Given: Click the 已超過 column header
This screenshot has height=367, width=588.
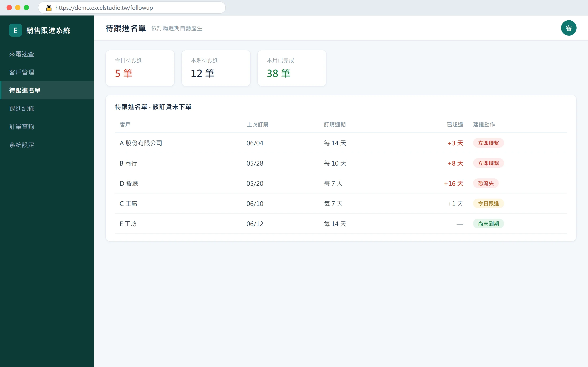Looking at the screenshot, I should [455, 125].
